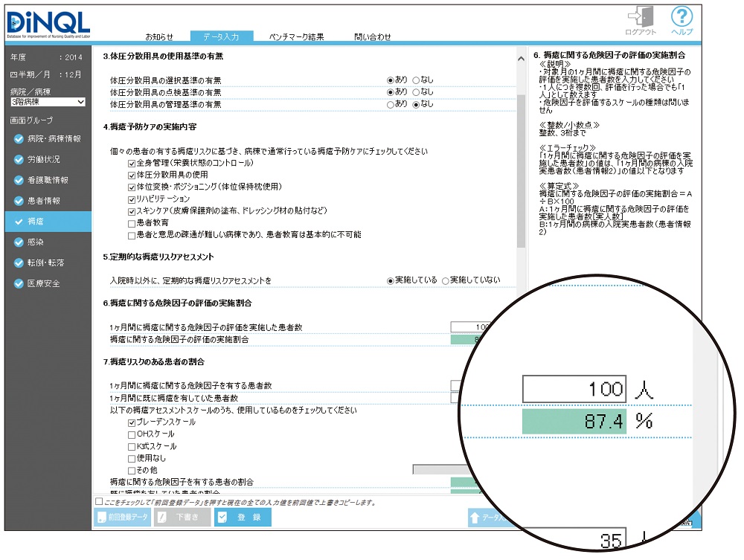The image size is (744, 560).
Task: Select 実施していない for 定期的な褥瘡リスクアセスメント
Action: (x=445, y=280)
